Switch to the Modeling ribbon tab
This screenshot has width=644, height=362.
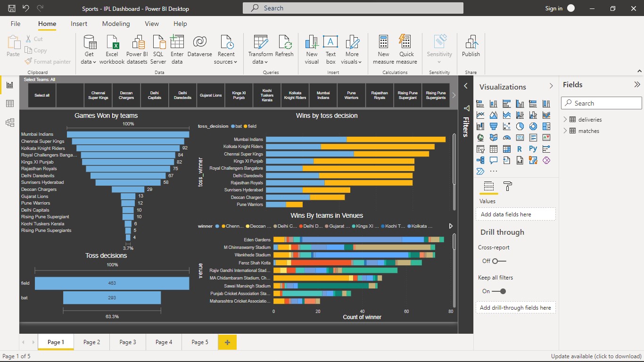(116, 24)
